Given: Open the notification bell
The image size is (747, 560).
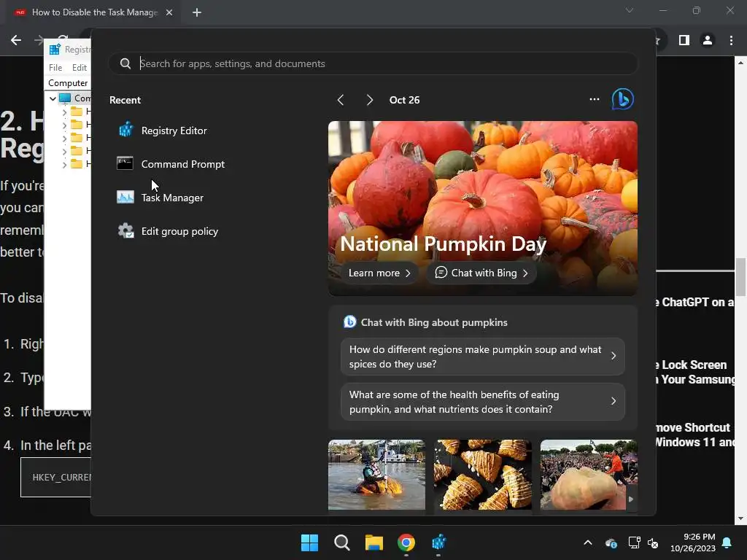Looking at the screenshot, I should (727, 542).
